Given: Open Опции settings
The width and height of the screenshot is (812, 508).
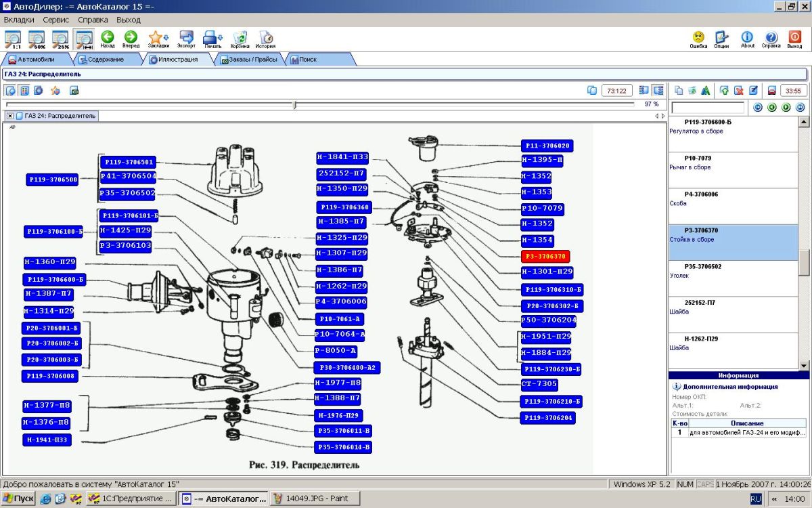Looking at the screenshot, I should pos(721,39).
